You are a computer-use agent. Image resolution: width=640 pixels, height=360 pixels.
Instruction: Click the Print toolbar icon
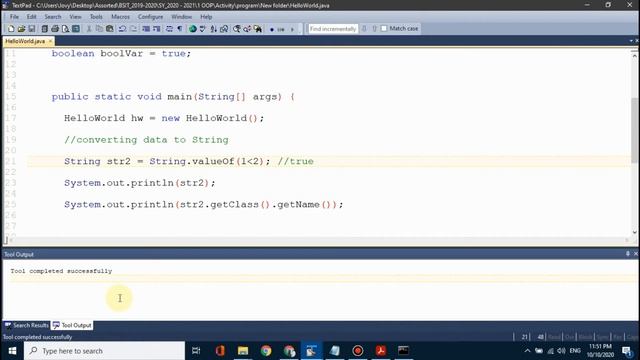pos(55,29)
